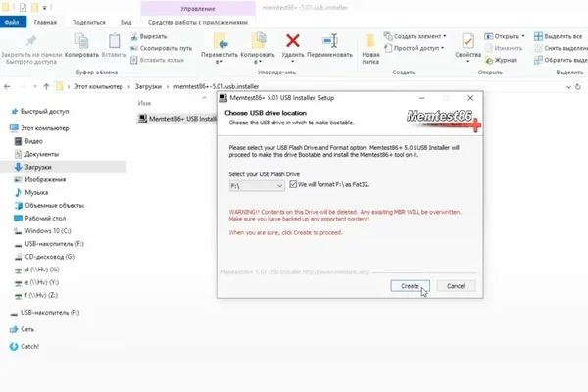
Task: Click the Cancel button in the installer
Action: (456, 286)
